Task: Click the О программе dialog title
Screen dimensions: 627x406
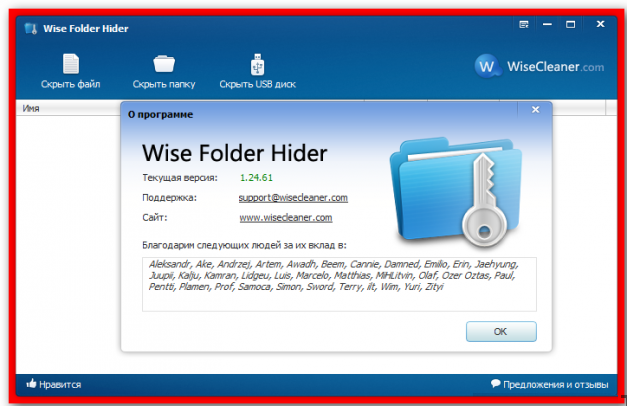Action: [x=160, y=114]
